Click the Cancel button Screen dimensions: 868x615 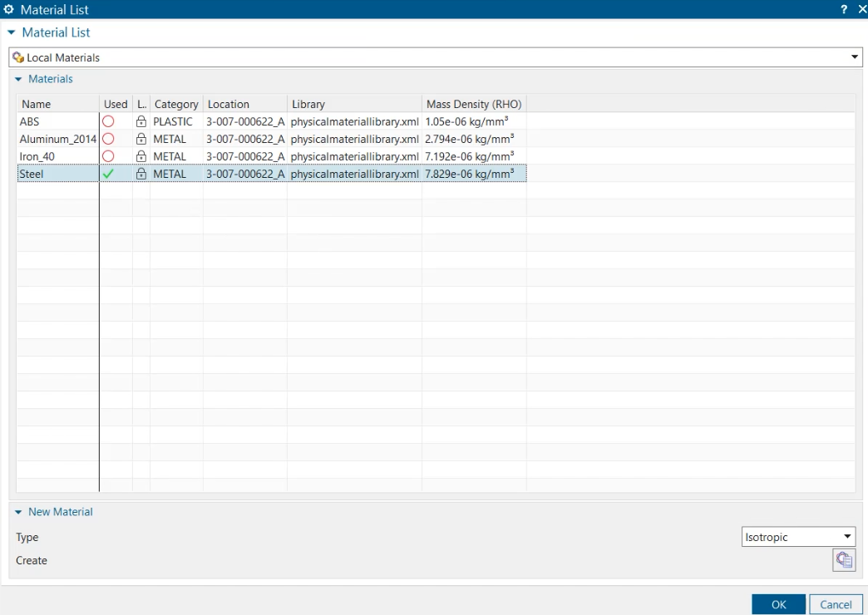[x=836, y=604]
